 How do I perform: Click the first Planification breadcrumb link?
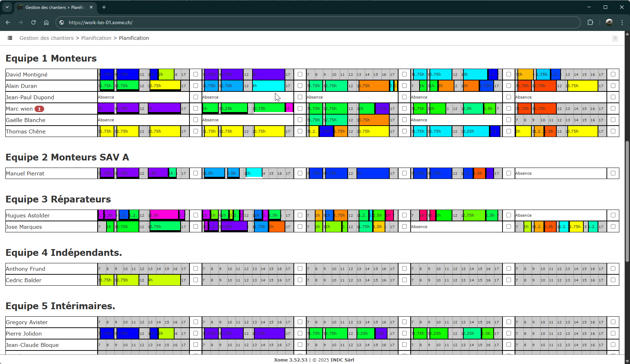click(x=96, y=38)
